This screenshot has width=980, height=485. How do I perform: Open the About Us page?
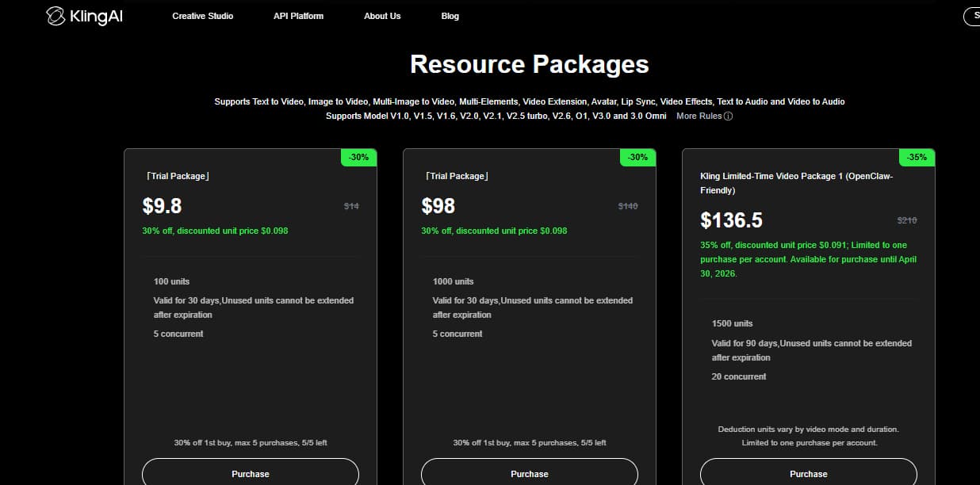(382, 16)
